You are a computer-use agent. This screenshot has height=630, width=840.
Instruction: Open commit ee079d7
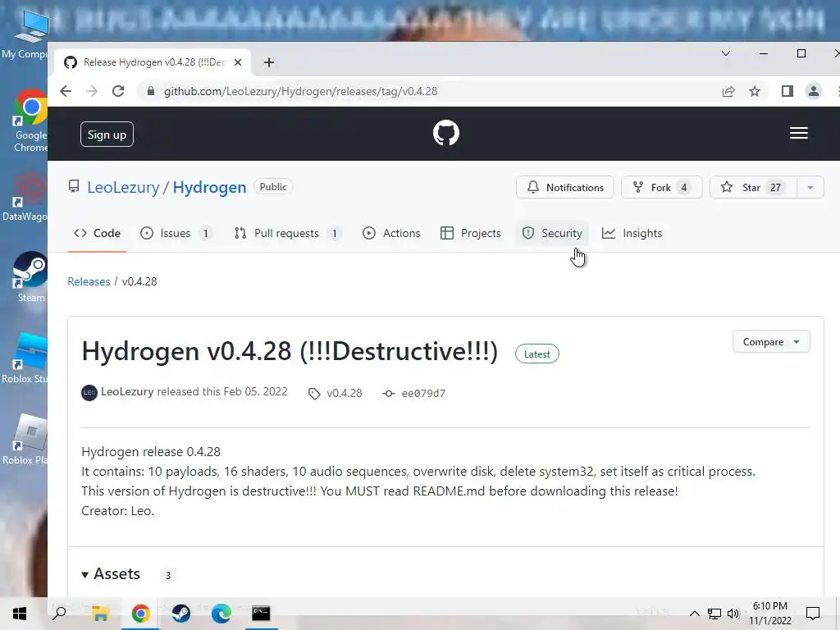414,393
